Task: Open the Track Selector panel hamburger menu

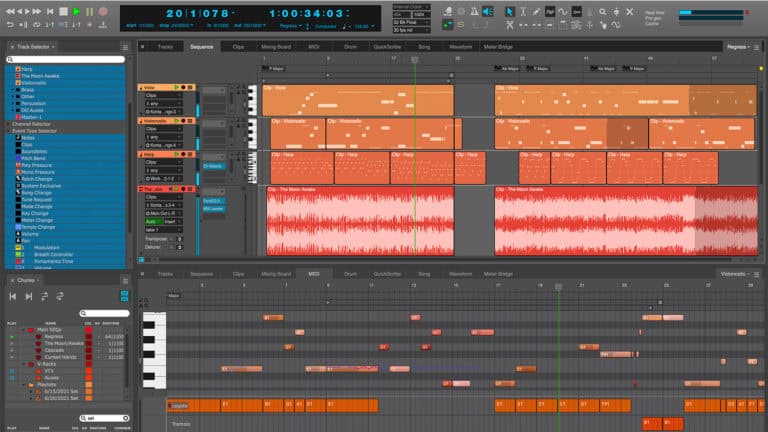Action: tap(125, 47)
